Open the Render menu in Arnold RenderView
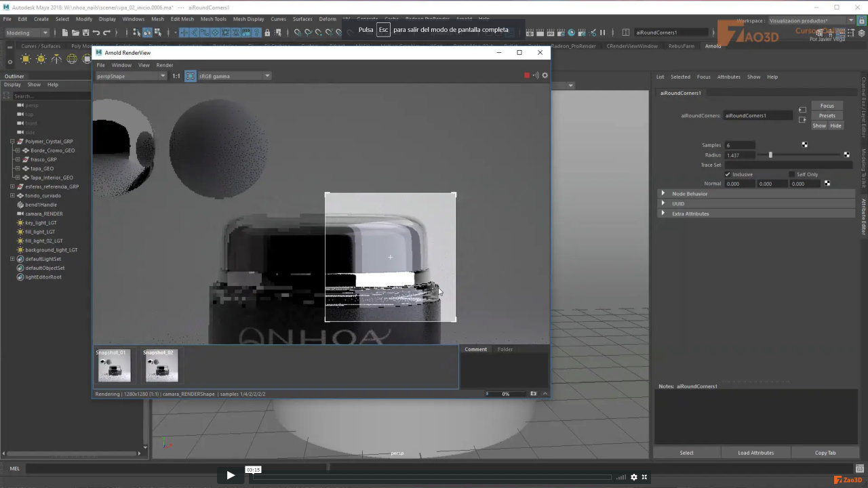 pos(165,65)
